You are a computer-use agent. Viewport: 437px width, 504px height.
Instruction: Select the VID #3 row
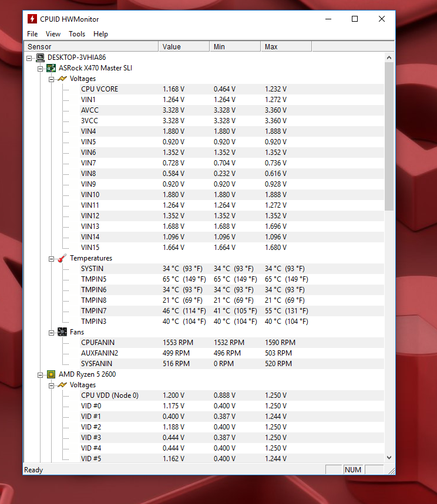point(232,438)
